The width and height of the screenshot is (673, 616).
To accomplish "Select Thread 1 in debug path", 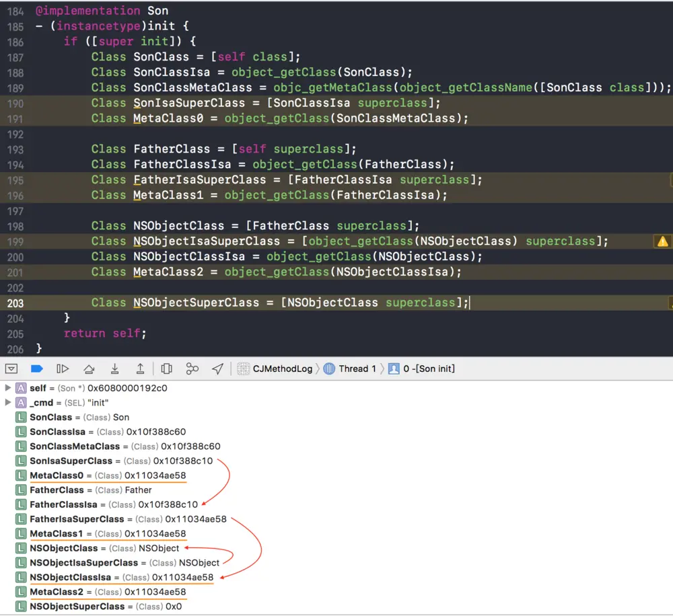I will [350, 369].
